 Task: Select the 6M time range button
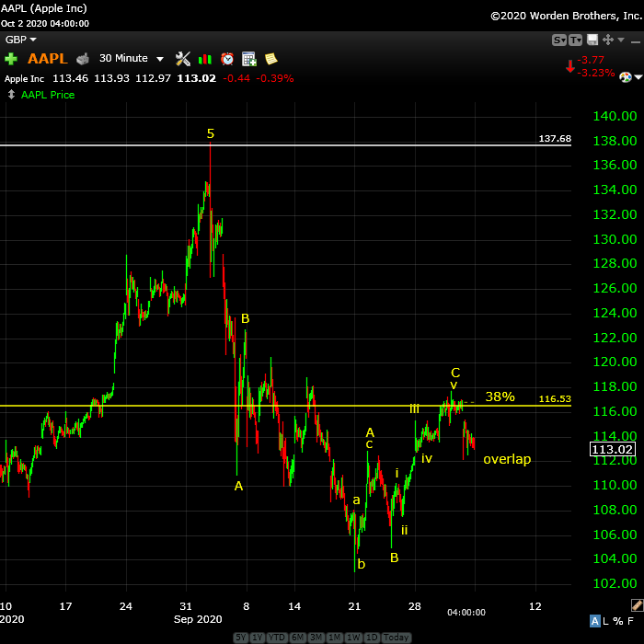click(x=298, y=638)
